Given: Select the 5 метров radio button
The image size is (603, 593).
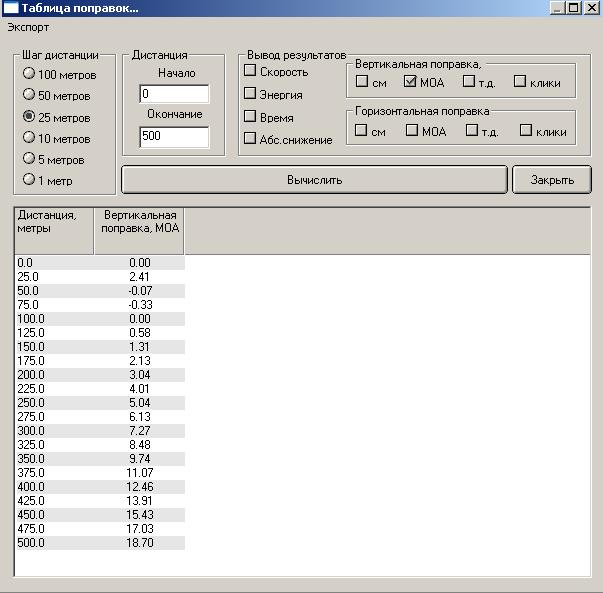Looking at the screenshot, I should [x=29, y=158].
